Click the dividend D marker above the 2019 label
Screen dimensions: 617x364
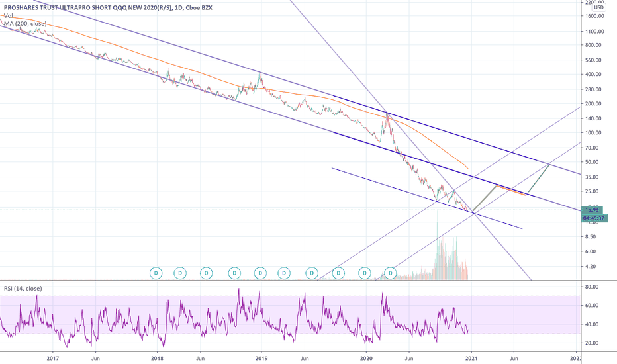260,273
